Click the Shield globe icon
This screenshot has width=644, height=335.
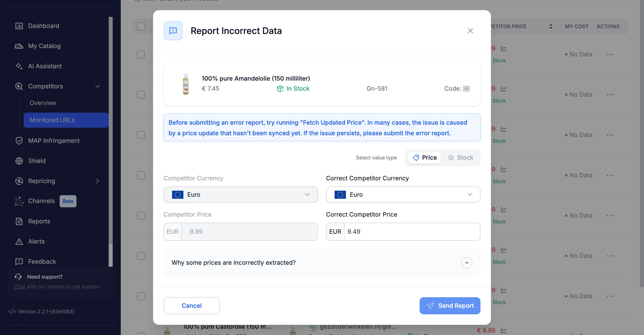19,161
